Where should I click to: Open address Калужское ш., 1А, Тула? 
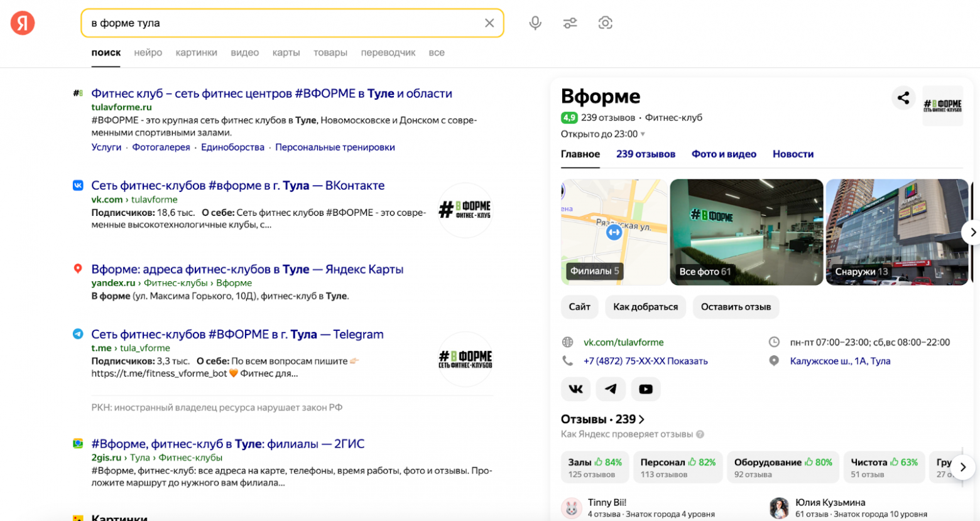pyautogui.click(x=841, y=361)
